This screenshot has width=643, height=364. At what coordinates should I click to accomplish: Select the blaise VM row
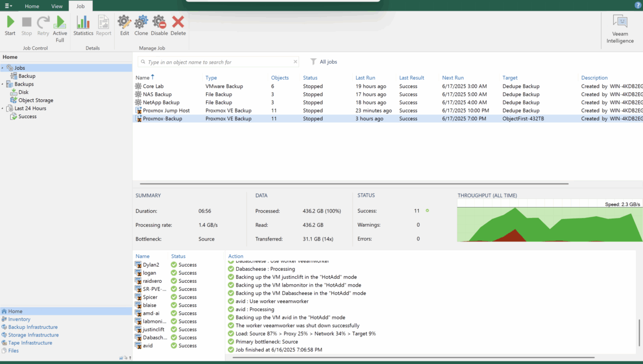point(179,305)
